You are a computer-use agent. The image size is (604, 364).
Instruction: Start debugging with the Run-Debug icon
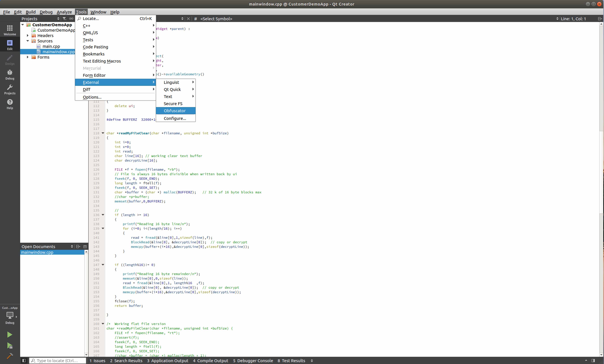click(10, 346)
